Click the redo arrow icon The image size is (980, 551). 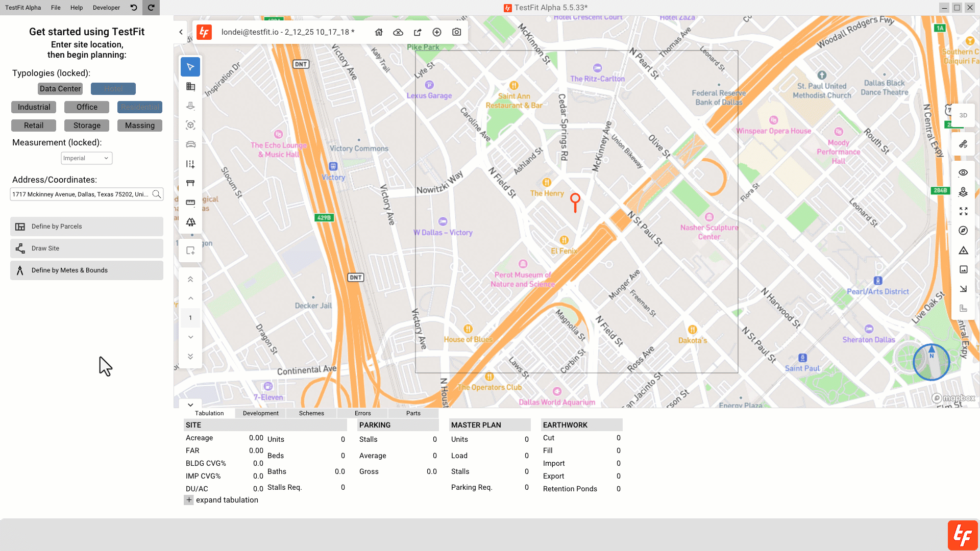tap(151, 8)
